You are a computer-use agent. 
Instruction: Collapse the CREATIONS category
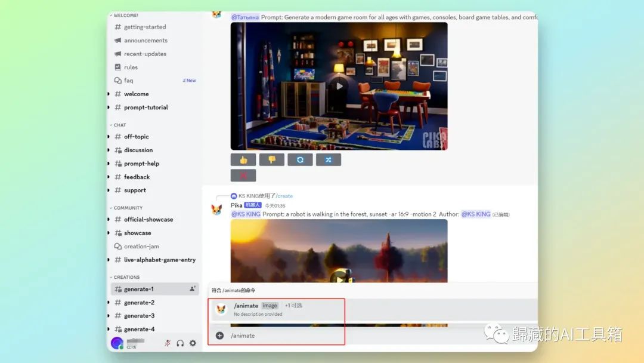pos(126,278)
